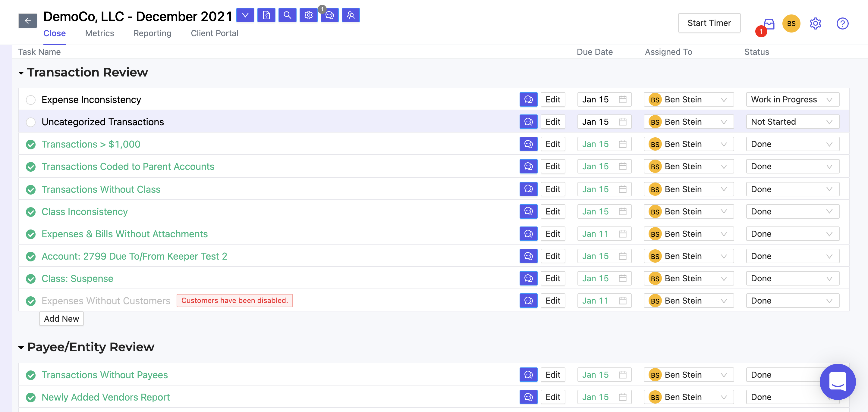This screenshot has height=412, width=868.
Task: Switch to the Client Portal tab
Action: point(214,32)
